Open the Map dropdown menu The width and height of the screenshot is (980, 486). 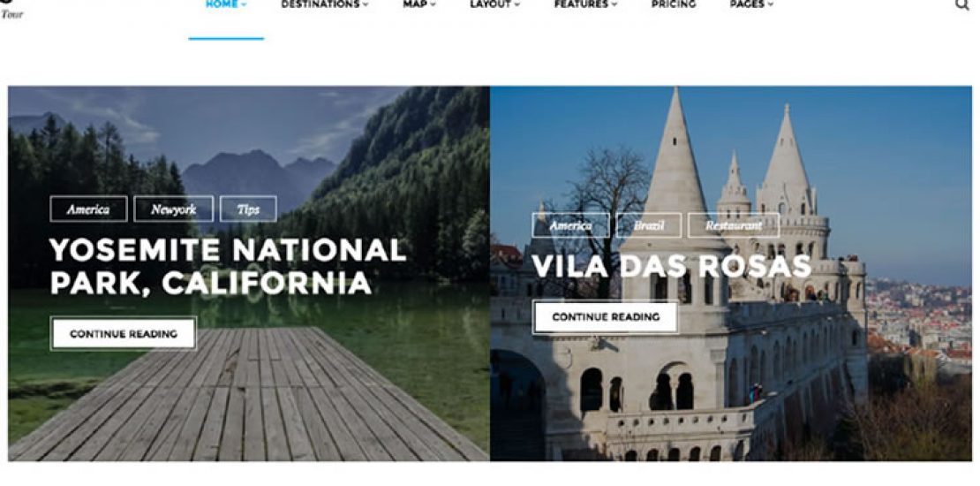coord(419,4)
